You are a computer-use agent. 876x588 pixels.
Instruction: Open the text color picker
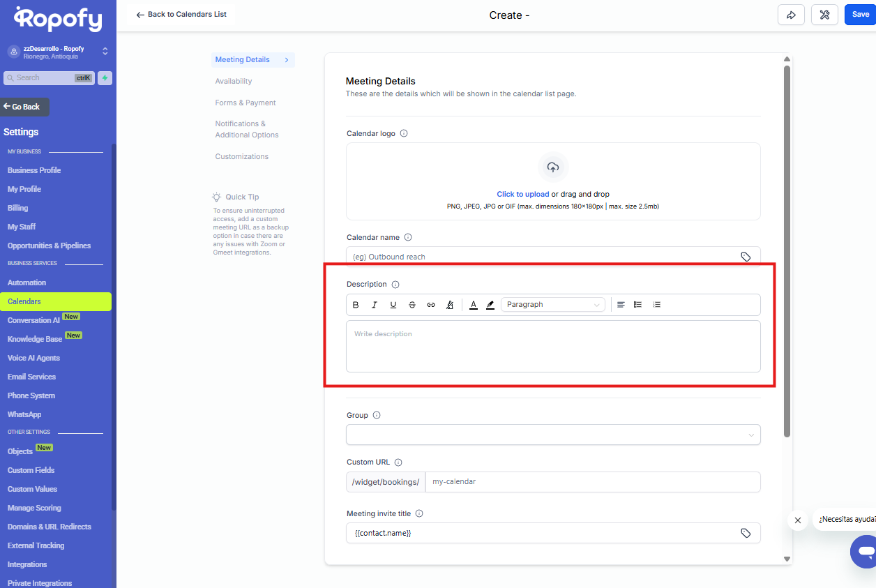[x=474, y=305]
